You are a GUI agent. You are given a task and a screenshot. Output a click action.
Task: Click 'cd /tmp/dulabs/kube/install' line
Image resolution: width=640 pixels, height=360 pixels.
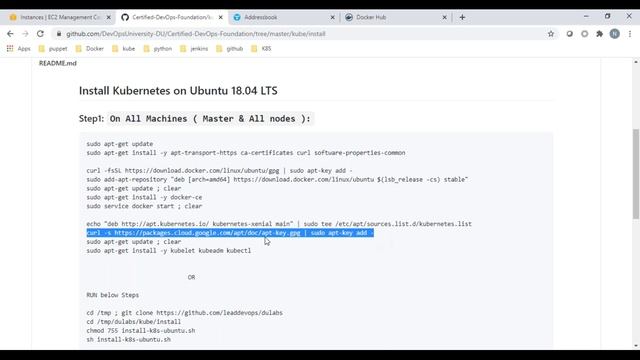coord(133,322)
